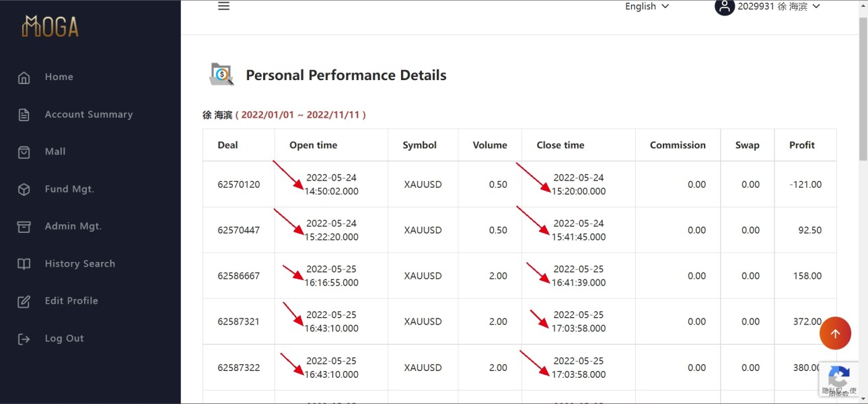
Task: Select the Log Out link
Action: [x=65, y=339]
